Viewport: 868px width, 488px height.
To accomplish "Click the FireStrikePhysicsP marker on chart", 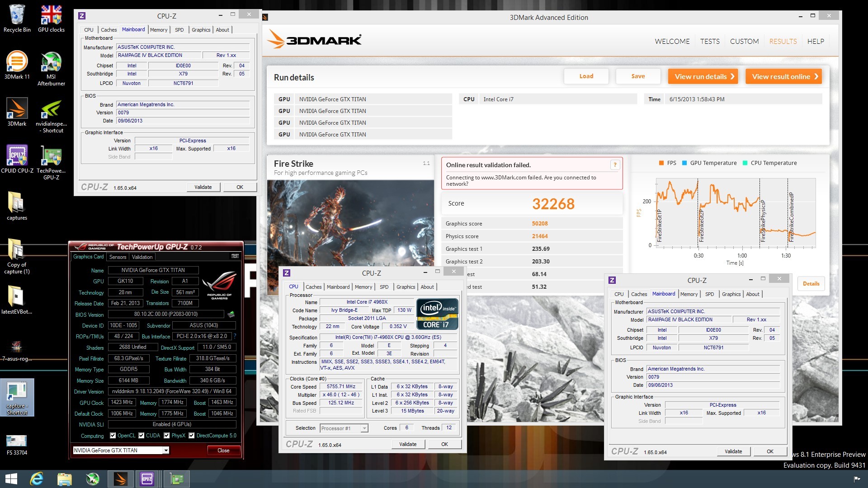I will 763,221.
